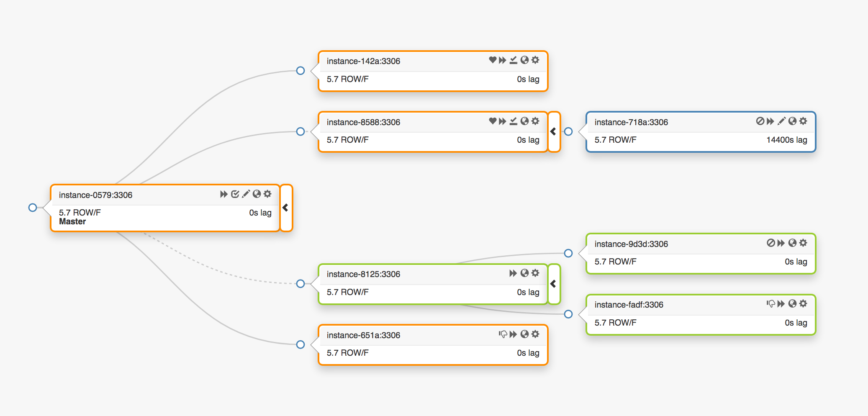868x416 pixels.
Task: Click instance-142a:3306 title text
Action: [363, 61]
